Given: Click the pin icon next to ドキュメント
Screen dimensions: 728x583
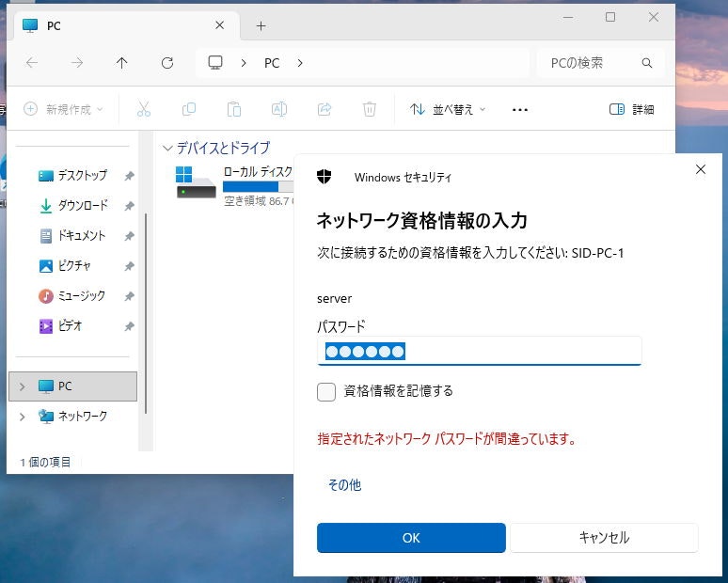Looking at the screenshot, I should click(130, 236).
